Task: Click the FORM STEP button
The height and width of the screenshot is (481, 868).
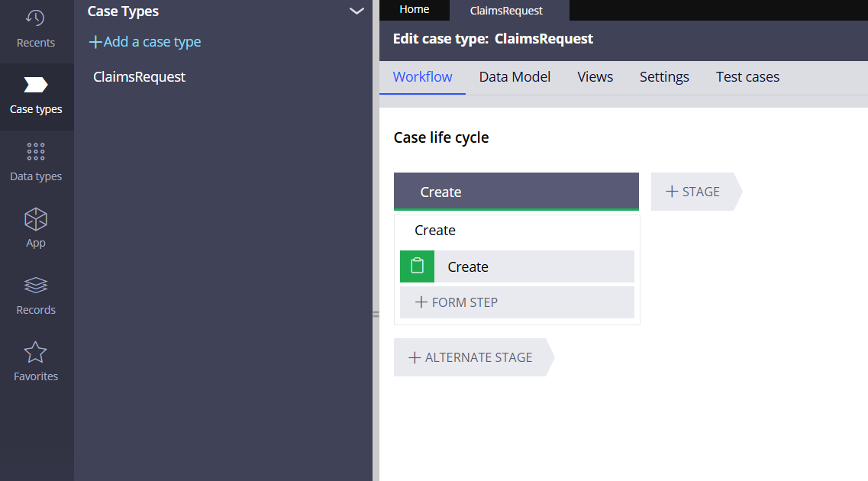Action: pos(517,302)
